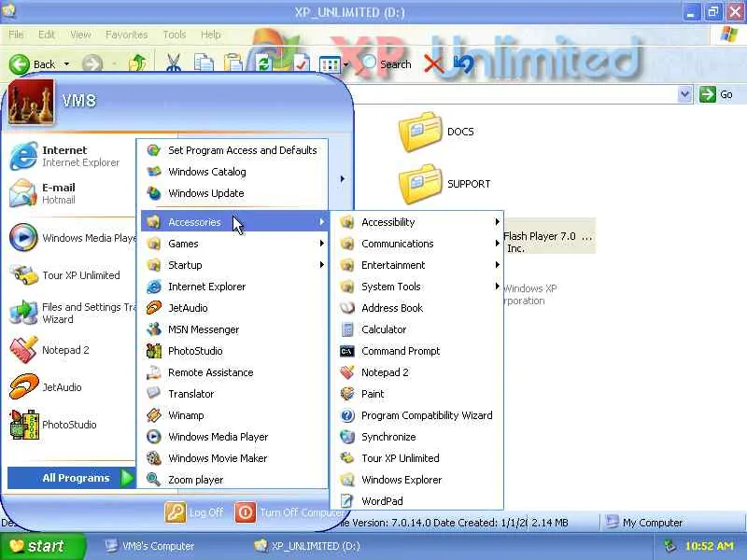Launch Paint
The width and height of the screenshot is (747, 560).
click(417, 393)
